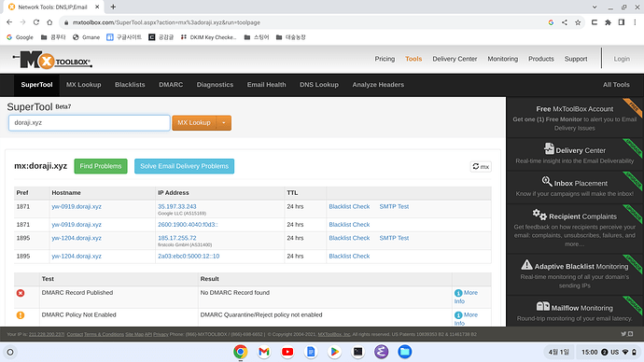Viewport: 644px width, 362px height.
Task: Open the browser home page
Action: pos(49,22)
